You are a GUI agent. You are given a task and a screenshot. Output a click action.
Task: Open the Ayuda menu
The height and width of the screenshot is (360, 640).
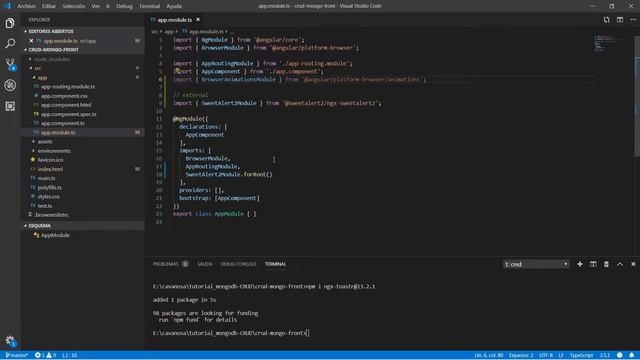[x=174, y=6]
